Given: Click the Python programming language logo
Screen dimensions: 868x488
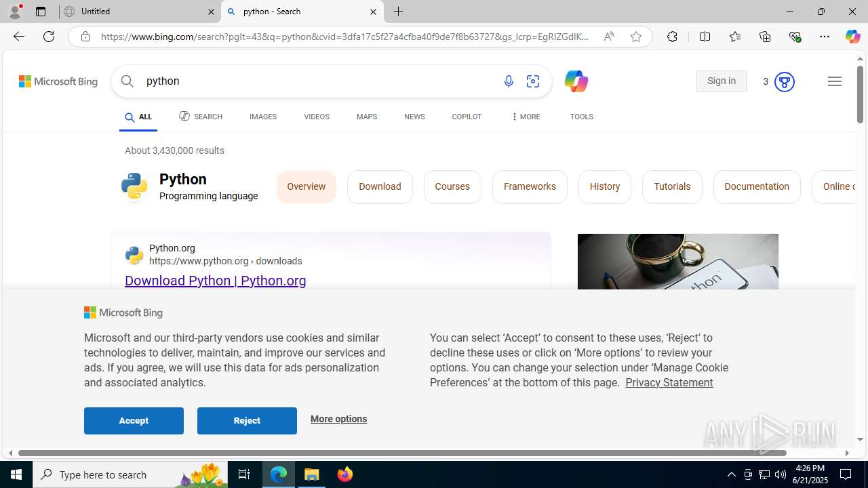Looking at the screenshot, I should point(134,186).
